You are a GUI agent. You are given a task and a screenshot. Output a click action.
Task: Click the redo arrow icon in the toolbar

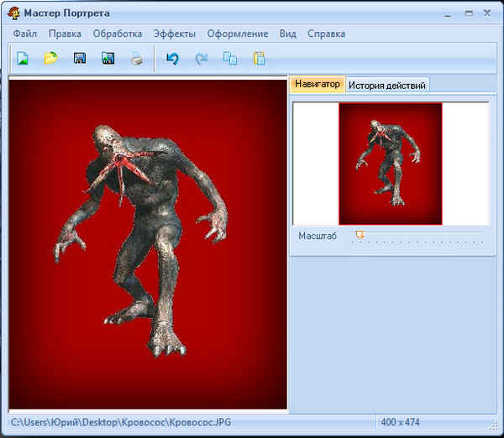tap(201, 59)
